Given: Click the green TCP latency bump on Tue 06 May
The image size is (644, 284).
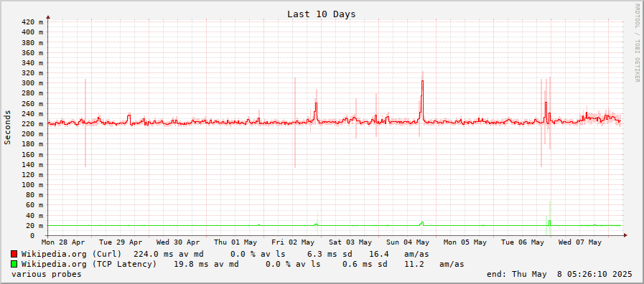Looking at the screenshot, I should pos(549,222).
